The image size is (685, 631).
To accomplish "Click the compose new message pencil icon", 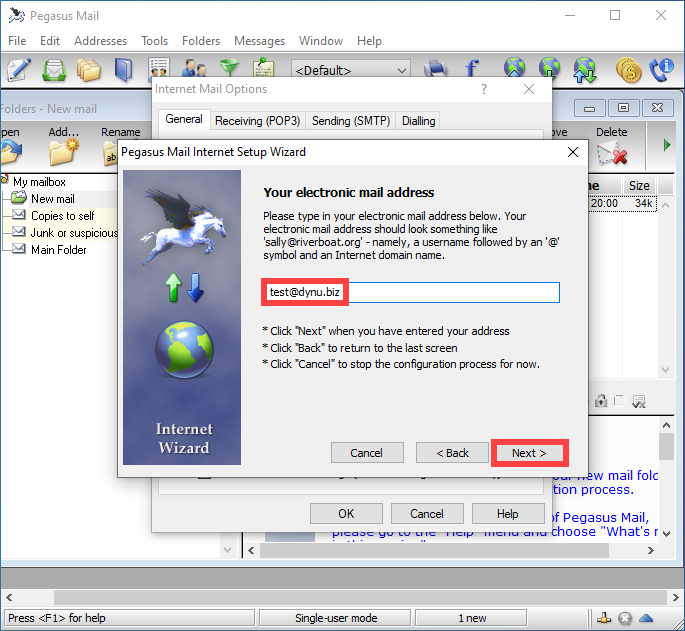I will [x=18, y=69].
